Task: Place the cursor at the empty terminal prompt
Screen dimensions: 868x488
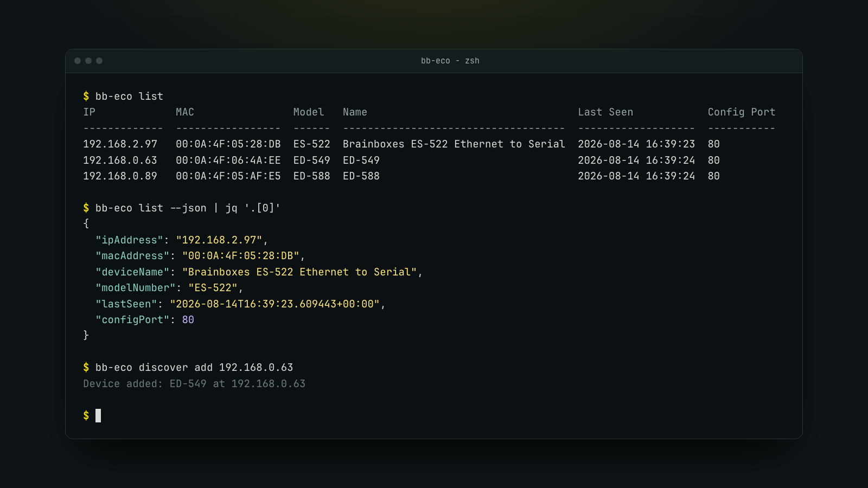Action: pyautogui.click(x=98, y=416)
